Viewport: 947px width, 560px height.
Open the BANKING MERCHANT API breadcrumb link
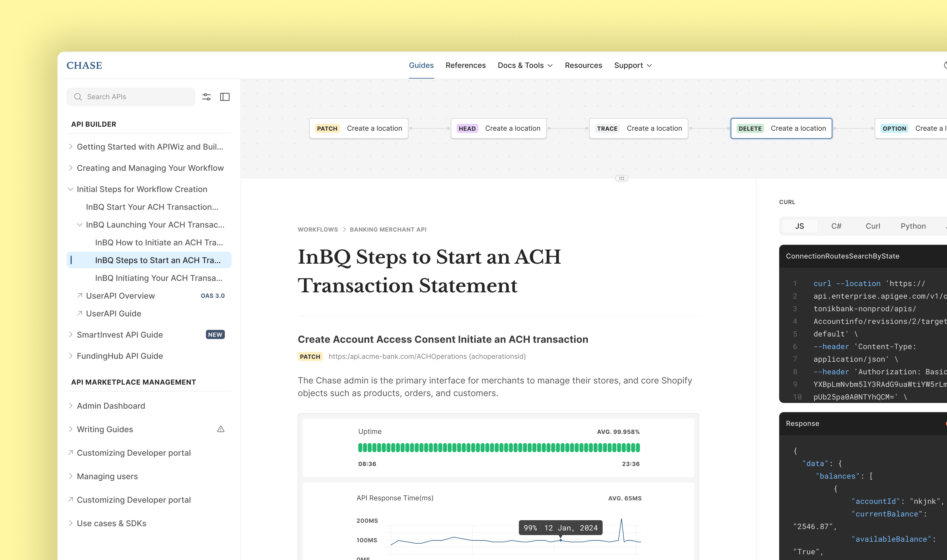click(x=388, y=230)
